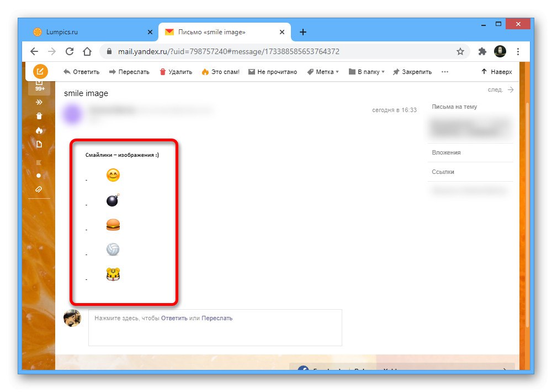Click the unread dot filter sidebar icon

39,176
